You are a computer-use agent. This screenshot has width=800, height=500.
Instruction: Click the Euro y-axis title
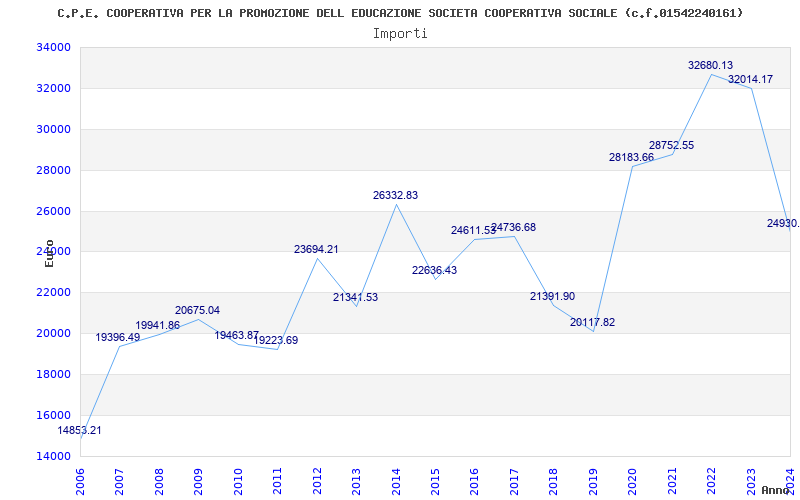(x=49, y=253)
